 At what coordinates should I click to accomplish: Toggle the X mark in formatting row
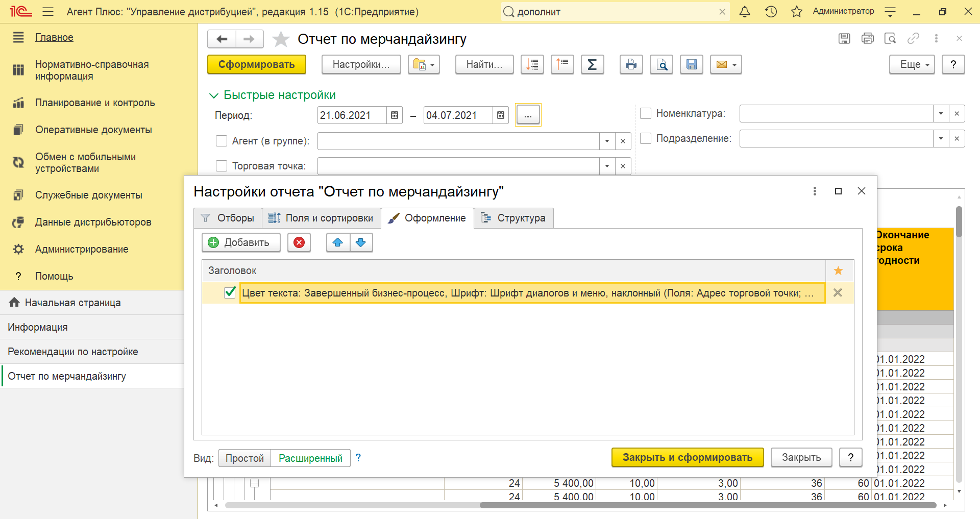point(838,293)
